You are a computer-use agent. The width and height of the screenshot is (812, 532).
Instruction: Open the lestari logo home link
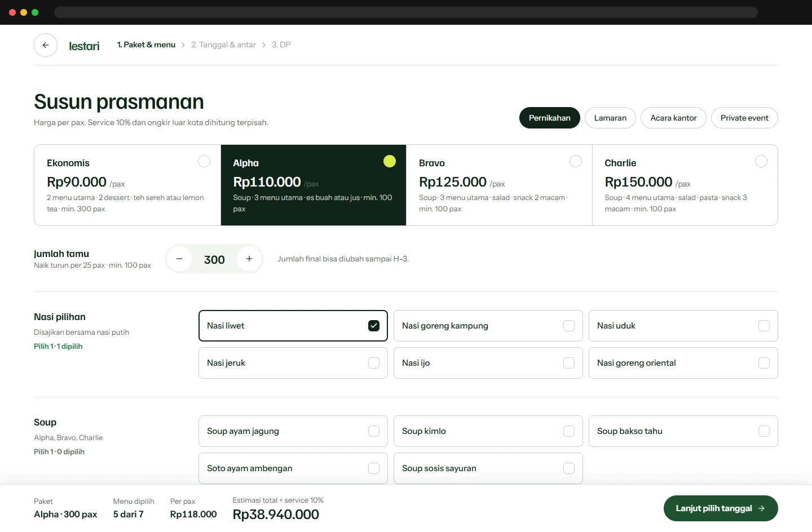[x=84, y=46]
